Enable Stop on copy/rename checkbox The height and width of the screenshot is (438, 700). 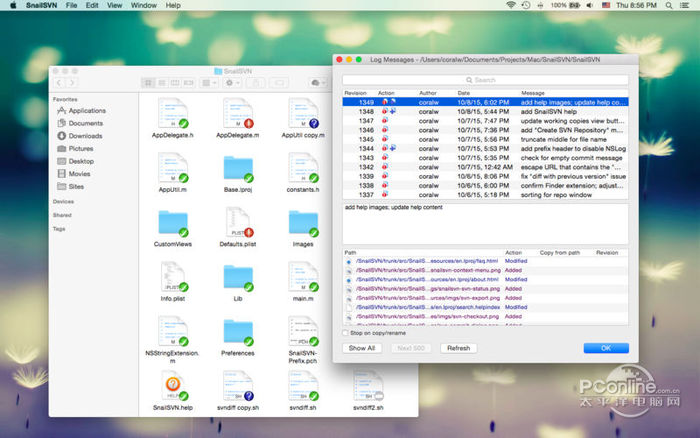(x=345, y=333)
